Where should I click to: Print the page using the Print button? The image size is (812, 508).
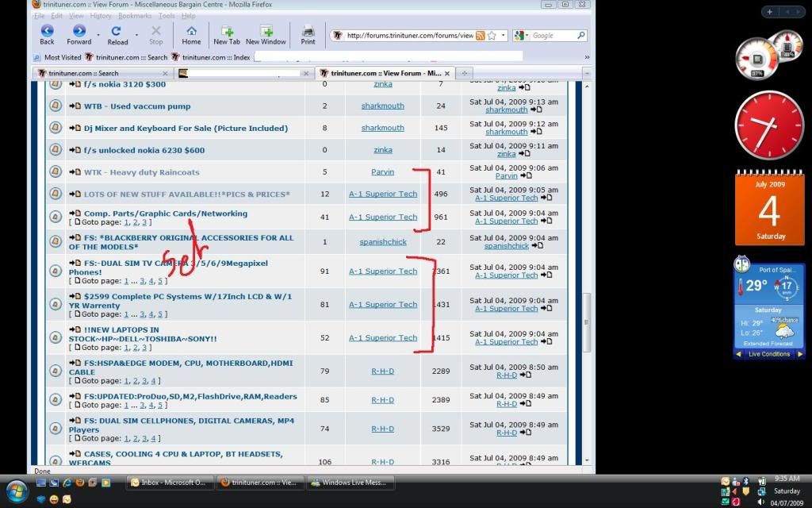[308, 35]
